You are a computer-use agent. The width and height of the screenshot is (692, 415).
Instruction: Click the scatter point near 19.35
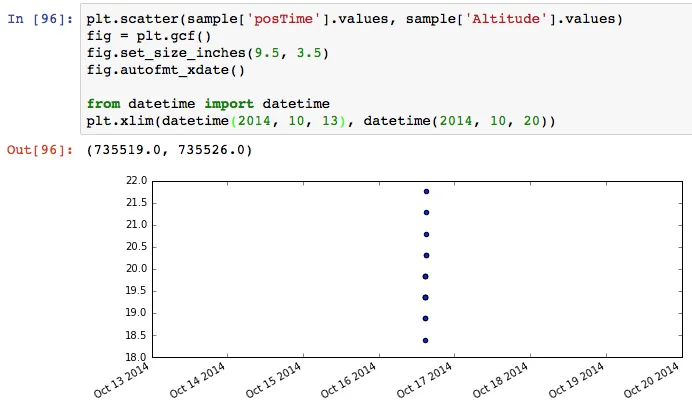coord(425,298)
